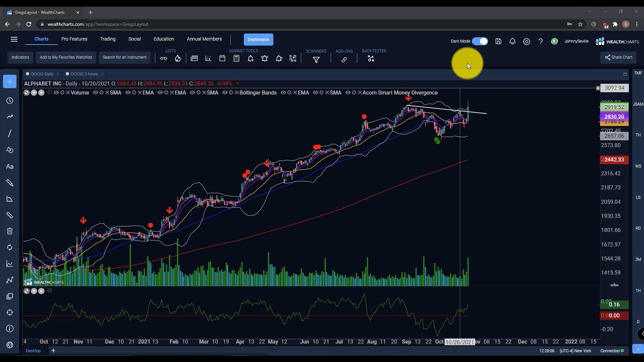
Task: Click the add alert bell-plus icon
Action: (251, 59)
